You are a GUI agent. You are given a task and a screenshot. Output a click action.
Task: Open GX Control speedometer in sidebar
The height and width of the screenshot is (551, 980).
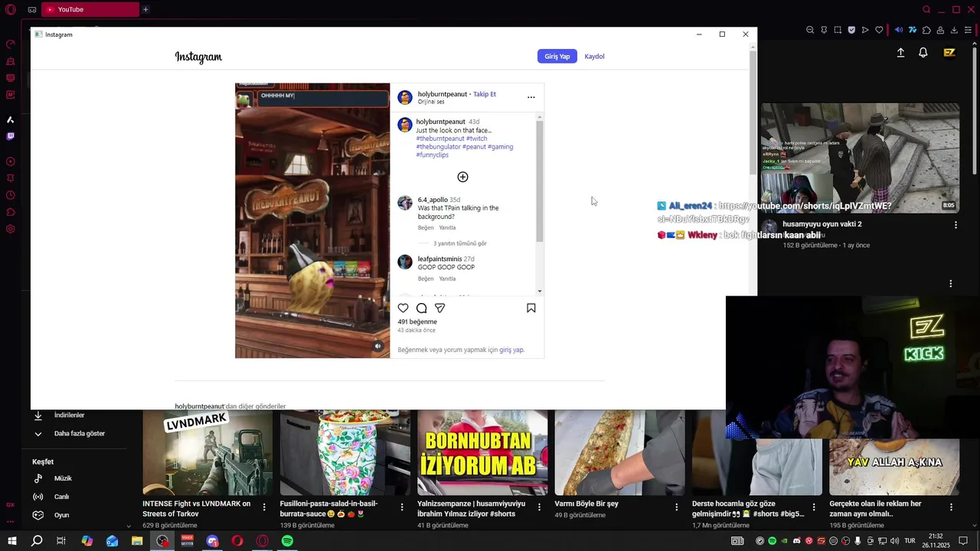[x=11, y=44]
